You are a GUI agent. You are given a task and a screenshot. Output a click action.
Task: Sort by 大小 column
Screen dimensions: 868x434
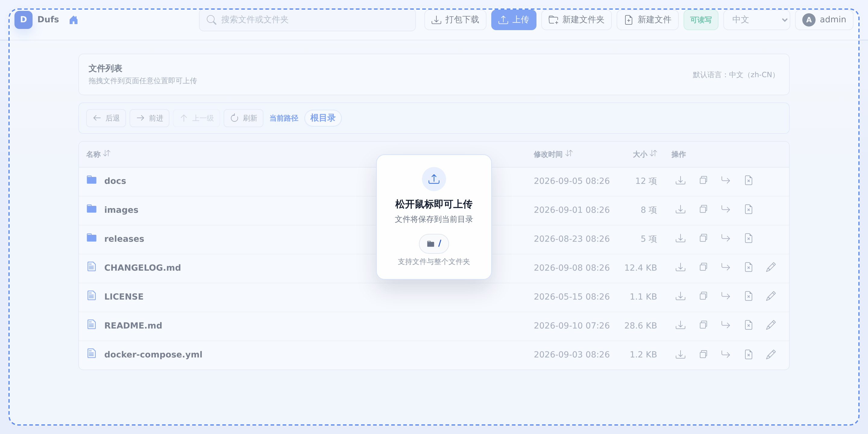pos(645,154)
